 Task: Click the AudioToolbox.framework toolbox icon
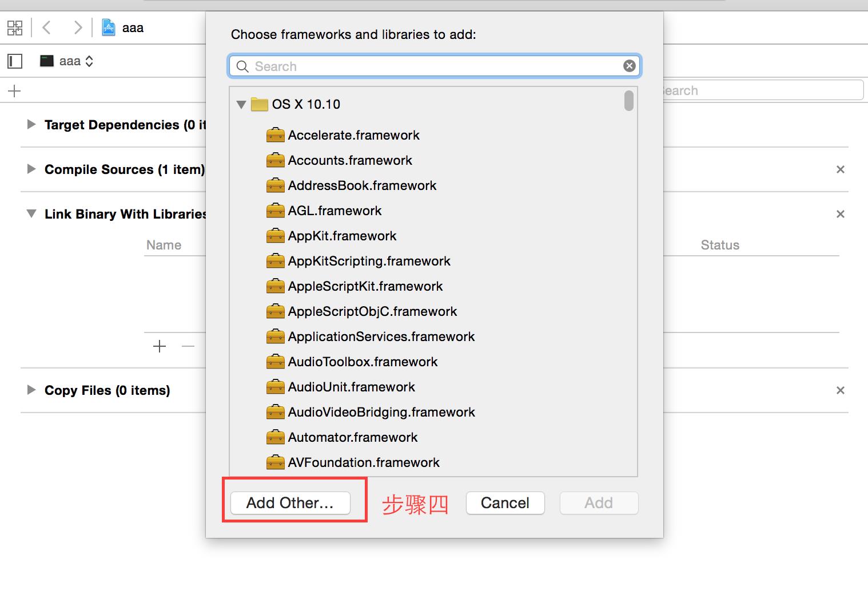[275, 362]
